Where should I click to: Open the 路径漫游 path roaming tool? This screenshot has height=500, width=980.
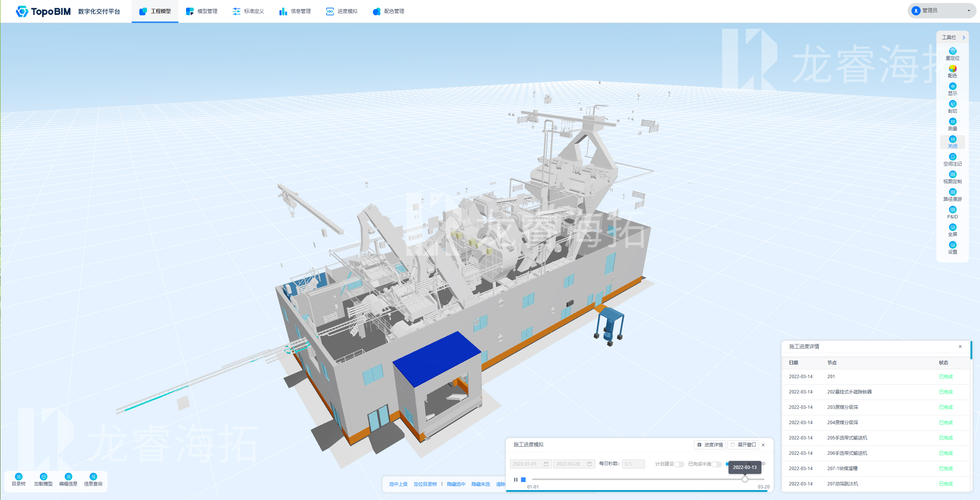tap(952, 192)
